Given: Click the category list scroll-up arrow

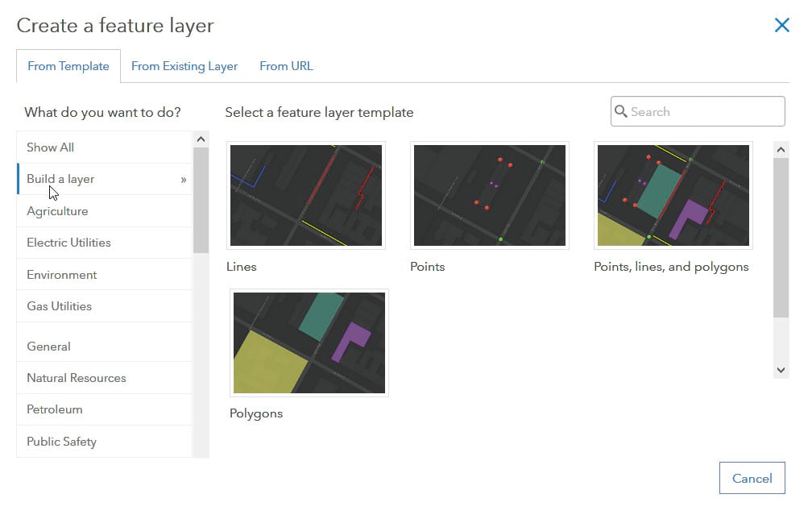Looking at the screenshot, I should tap(201, 139).
